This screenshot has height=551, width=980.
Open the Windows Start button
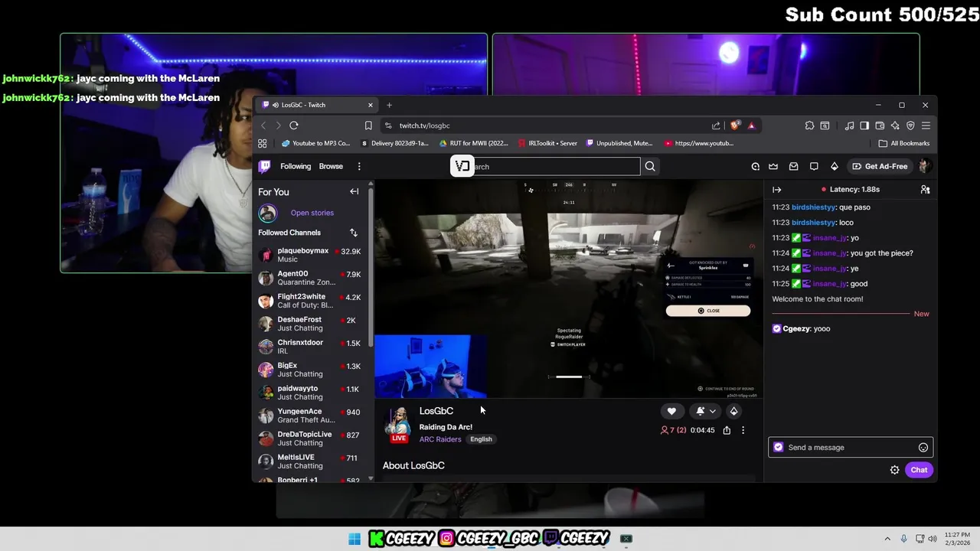click(354, 539)
